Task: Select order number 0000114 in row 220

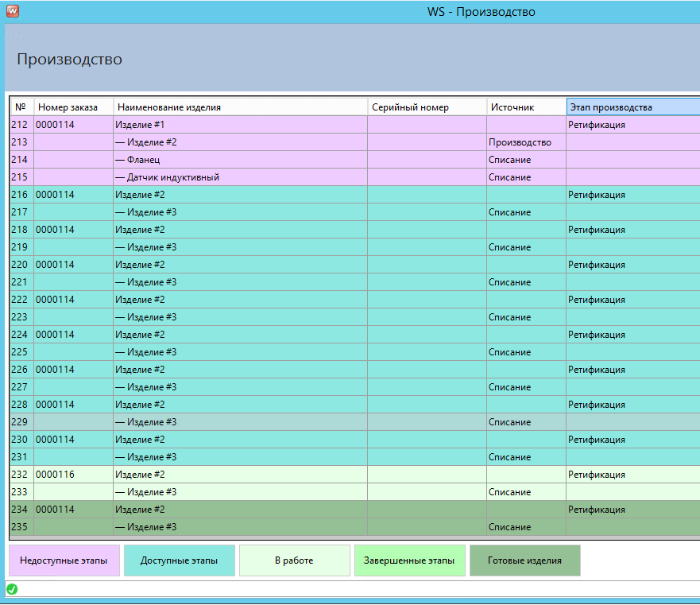Action: (x=74, y=265)
